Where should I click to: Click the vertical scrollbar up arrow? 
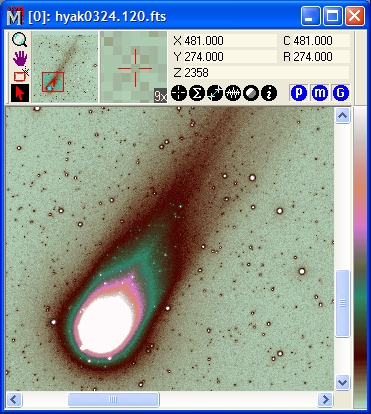coord(342,116)
